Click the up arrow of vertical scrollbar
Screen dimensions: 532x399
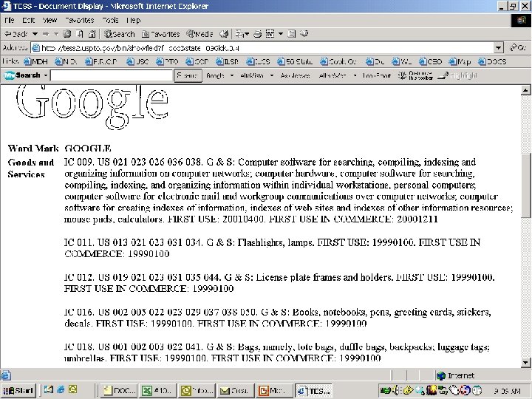click(525, 90)
